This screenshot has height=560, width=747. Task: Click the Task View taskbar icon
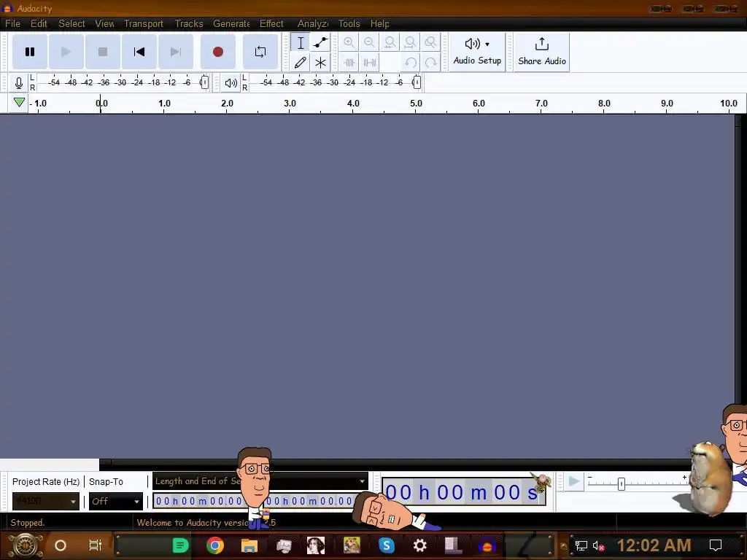[x=96, y=545]
